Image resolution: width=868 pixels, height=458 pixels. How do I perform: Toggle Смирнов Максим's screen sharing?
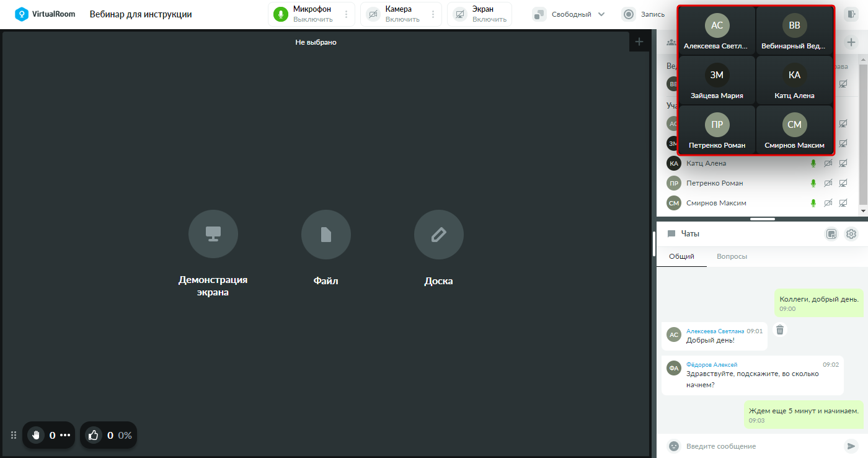843,203
